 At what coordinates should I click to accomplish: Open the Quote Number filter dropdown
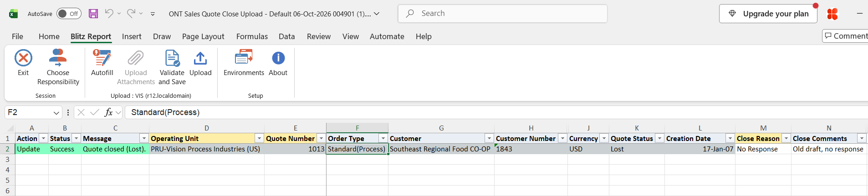click(321, 138)
